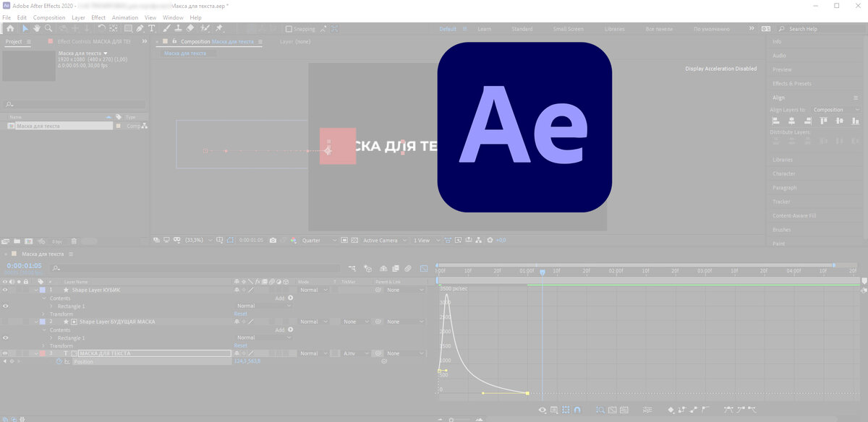Select the Puppet Pin tool
The height and width of the screenshot is (422, 868).
point(219,29)
